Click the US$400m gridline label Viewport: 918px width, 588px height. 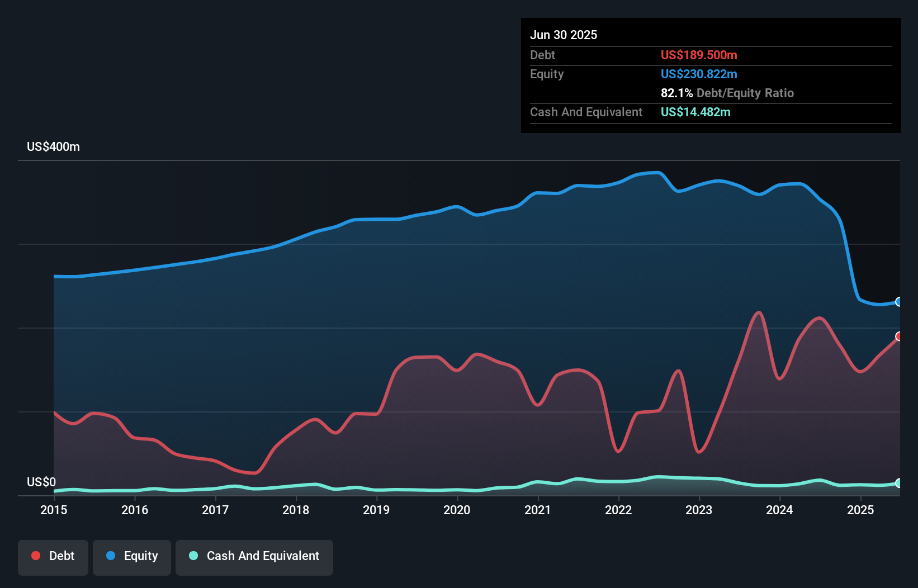[x=53, y=146]
